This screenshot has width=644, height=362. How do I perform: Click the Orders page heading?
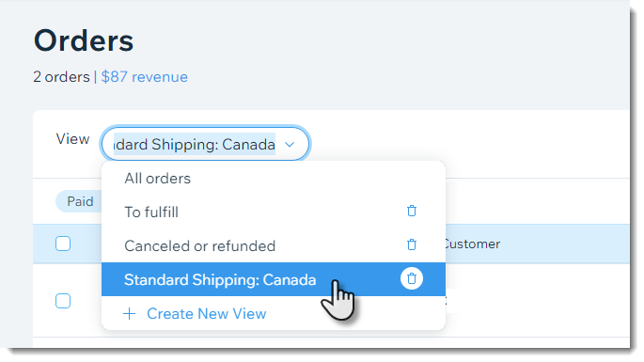(x=84, y=40)
